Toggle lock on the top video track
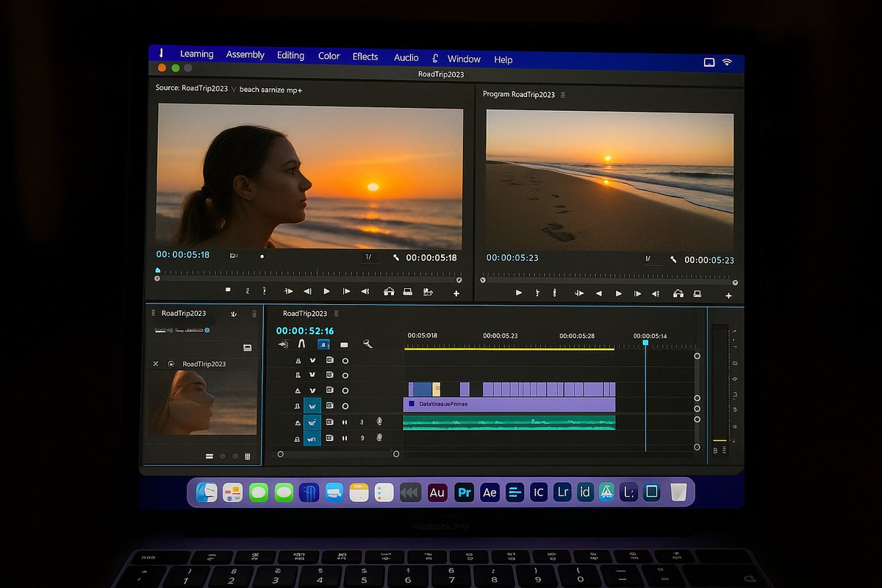The height and width of the screenshot is (588, 882). tap(298, 361)
